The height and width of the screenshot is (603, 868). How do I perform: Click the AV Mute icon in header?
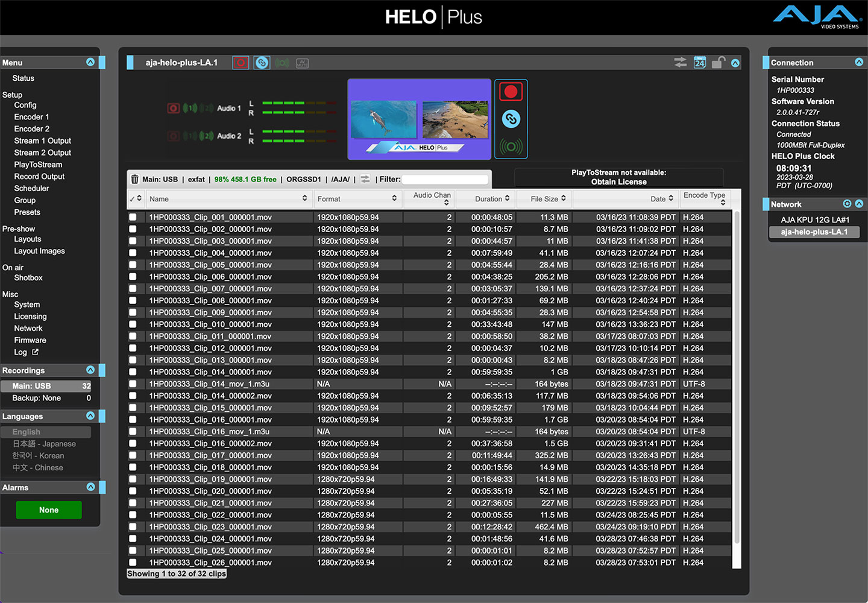(303, 63)
